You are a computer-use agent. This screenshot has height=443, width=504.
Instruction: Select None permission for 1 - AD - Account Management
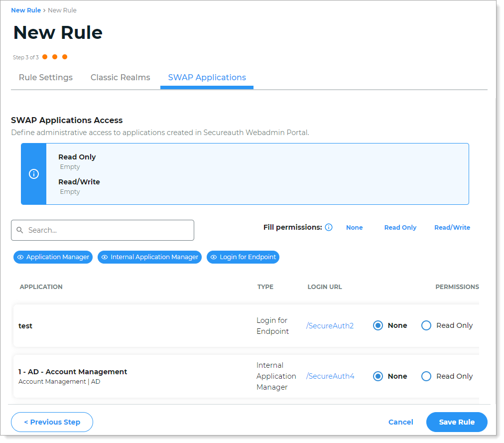[378, 376]
